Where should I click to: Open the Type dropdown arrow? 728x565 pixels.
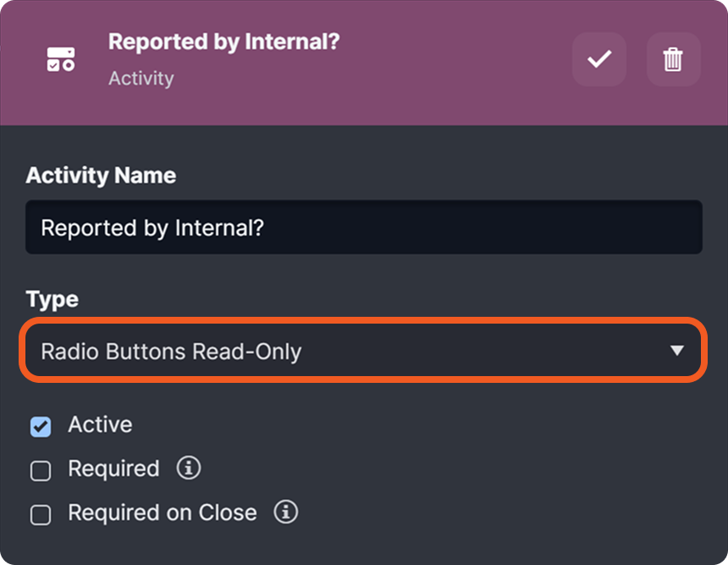[676, 350]
